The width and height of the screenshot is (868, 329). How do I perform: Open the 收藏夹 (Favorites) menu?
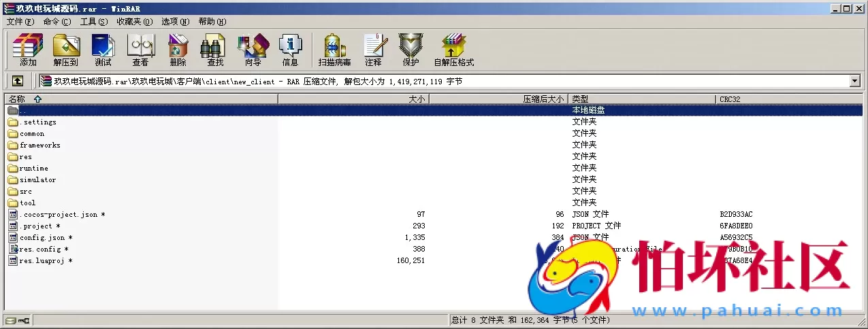coord(134,22)
